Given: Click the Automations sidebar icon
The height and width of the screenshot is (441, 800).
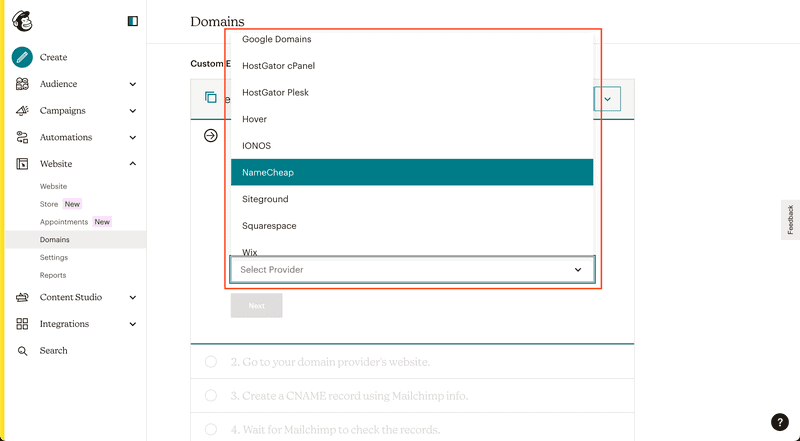Looking at the screenshot, I should 22,137.
